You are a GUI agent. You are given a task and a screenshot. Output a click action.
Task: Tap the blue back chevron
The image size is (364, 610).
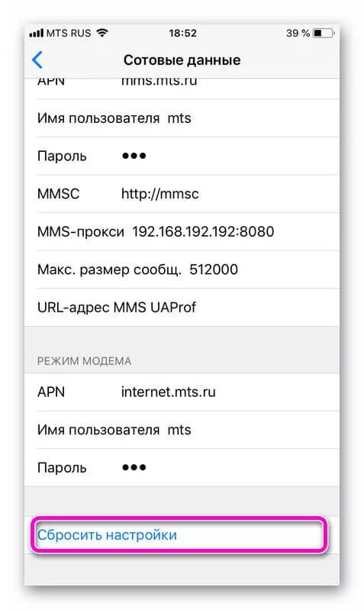click(37, 60)
